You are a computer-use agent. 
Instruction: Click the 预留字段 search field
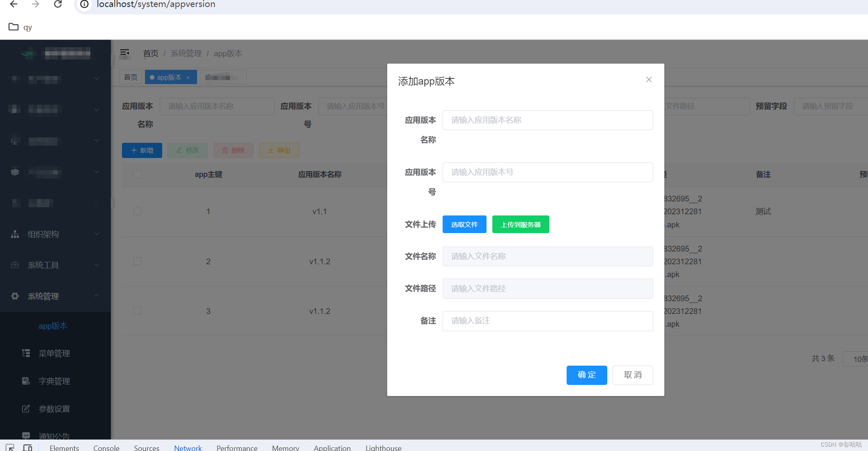coord(831,106)
